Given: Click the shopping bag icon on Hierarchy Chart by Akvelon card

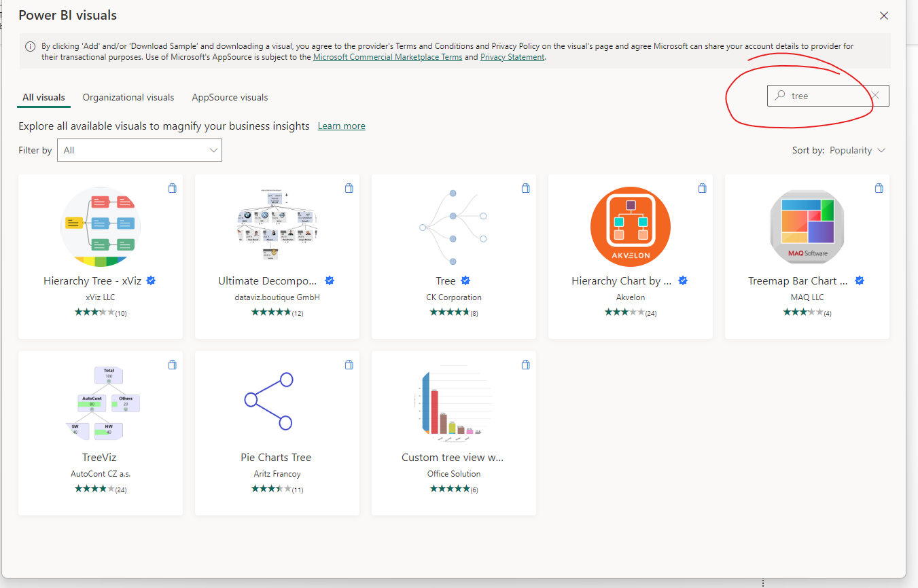Looking at the screenshot, I should pyautogui.click(x=703, y=188).
